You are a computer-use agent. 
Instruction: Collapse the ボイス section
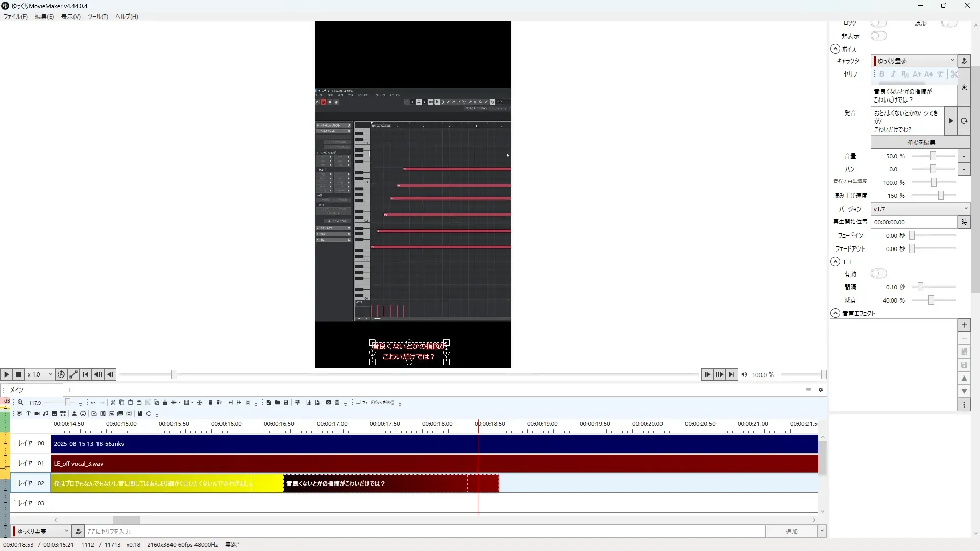coord(835,49)
